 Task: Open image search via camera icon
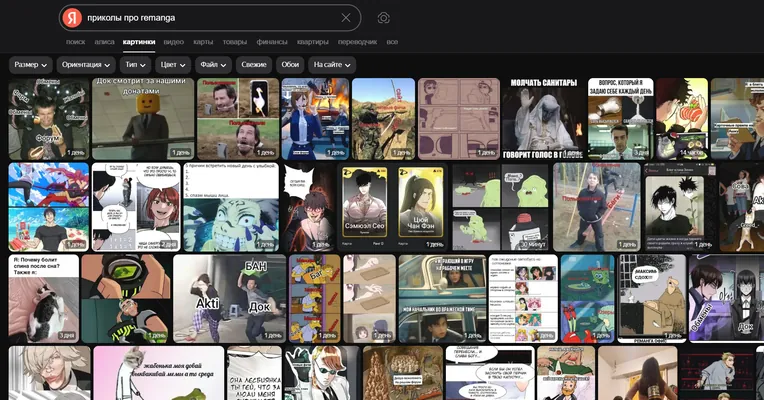click(383, 18)
